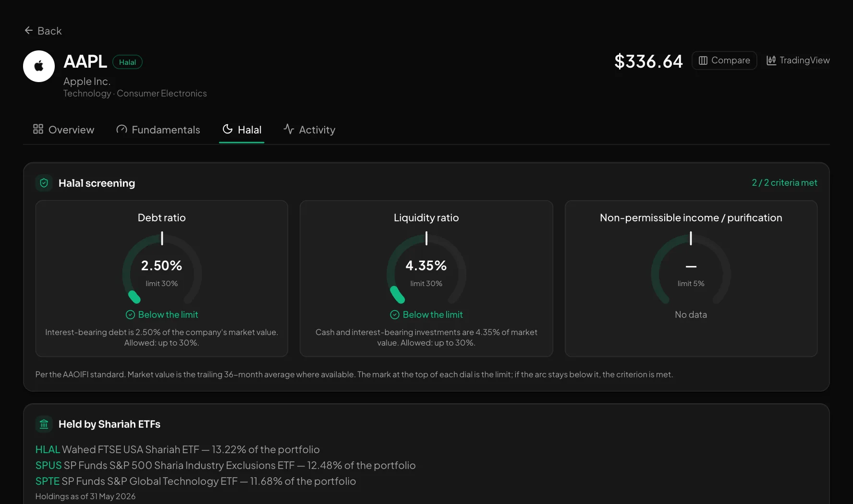The image size is (853, 504).
Task: Go to the Activity tab
Action: click(309, 130)
